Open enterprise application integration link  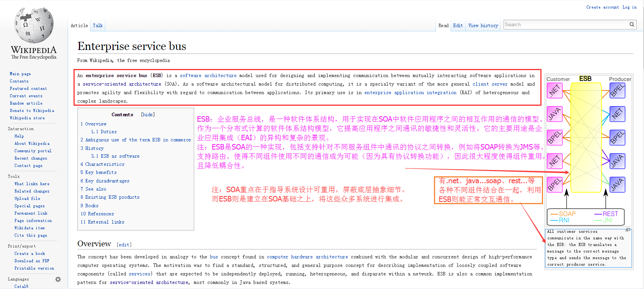pyautogui.click(x=410, y=93)
